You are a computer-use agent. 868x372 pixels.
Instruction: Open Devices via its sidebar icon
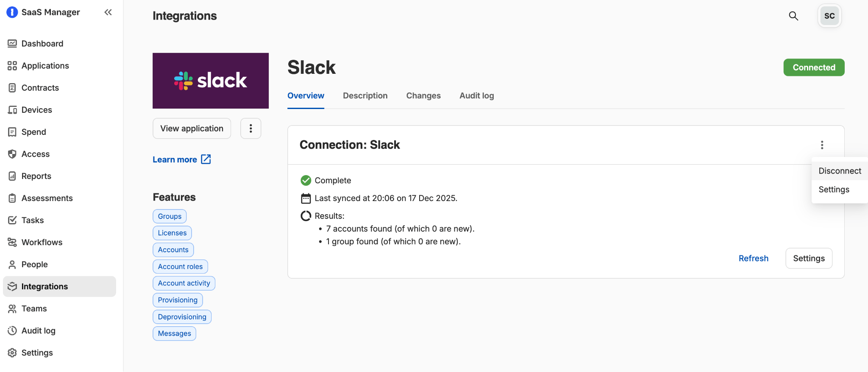(x=12, y=110)
